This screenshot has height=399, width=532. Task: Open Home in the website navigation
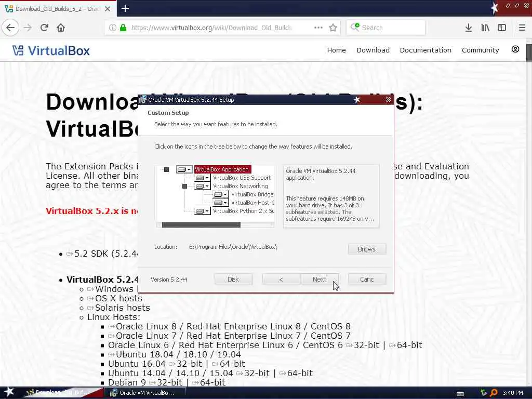point(336,50)
